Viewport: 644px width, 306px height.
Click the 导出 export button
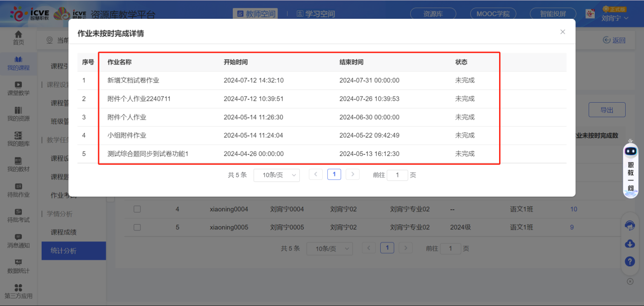[607, 109]
